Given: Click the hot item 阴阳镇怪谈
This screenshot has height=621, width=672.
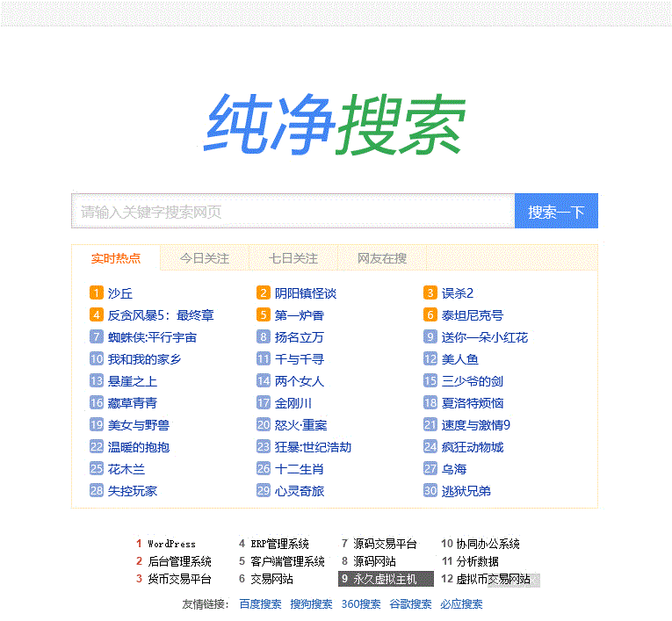Looking at the screenshot, I should click(305, 293).
